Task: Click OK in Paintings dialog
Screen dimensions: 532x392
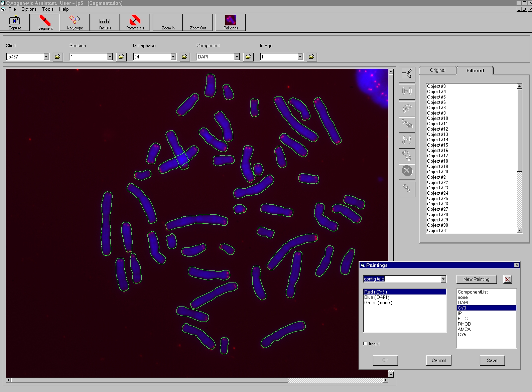Action: pos(385,360)
